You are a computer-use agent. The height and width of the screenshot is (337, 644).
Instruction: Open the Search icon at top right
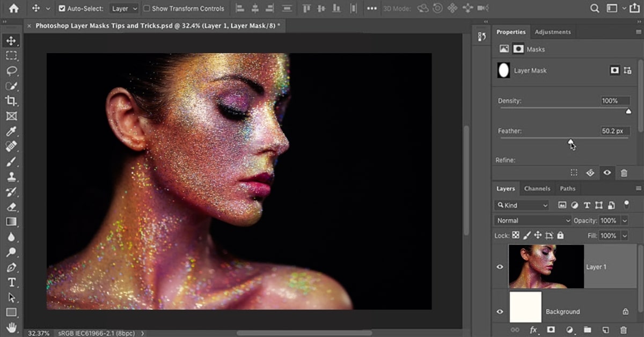[x=595, y=9]
